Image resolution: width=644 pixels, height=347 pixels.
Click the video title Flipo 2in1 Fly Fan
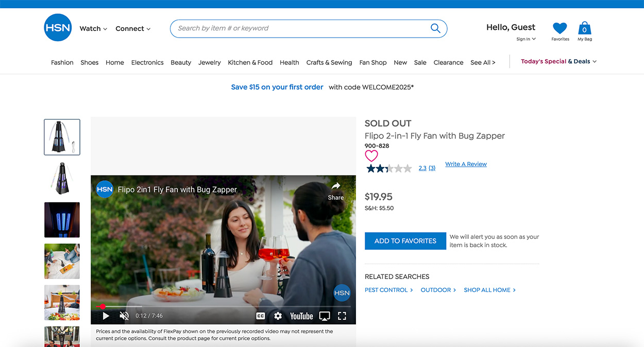point(177,189)
